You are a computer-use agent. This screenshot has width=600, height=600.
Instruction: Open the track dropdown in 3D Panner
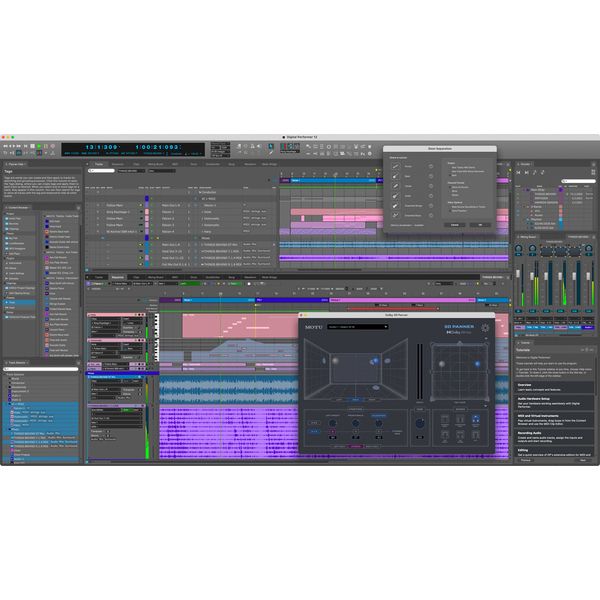pyautogui.click(x=358, y=327)
